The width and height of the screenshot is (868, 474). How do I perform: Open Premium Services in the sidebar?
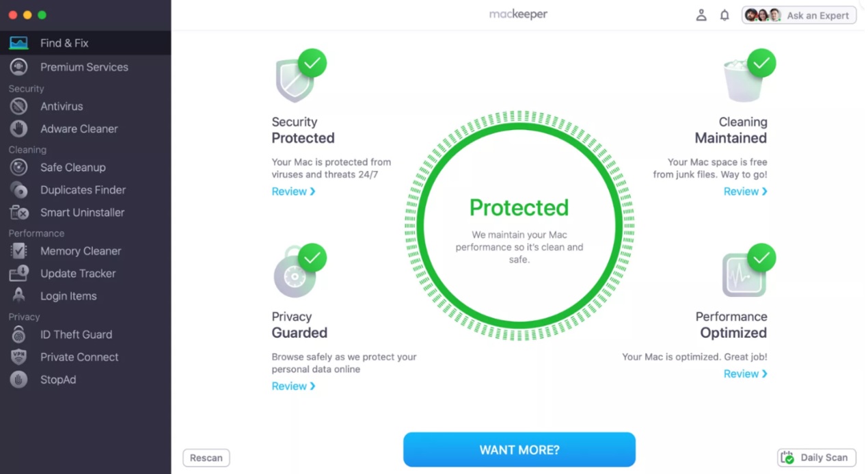84,67
